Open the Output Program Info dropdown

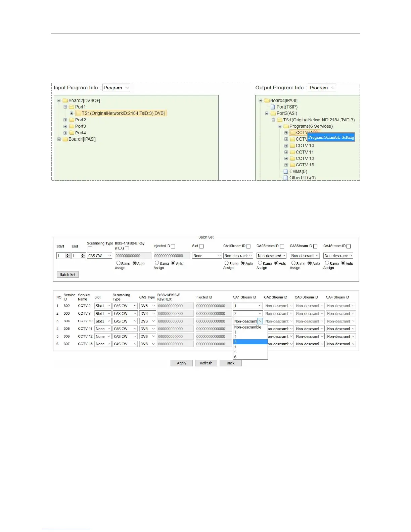click(322, 88)
